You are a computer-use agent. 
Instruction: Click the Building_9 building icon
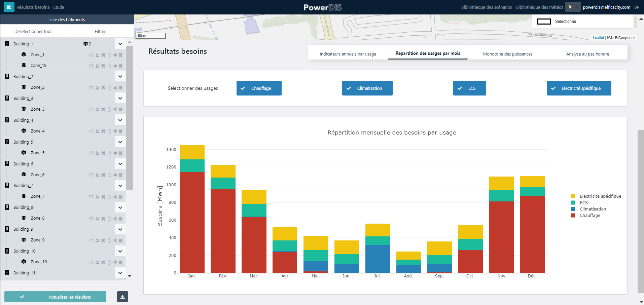point(7,229)
